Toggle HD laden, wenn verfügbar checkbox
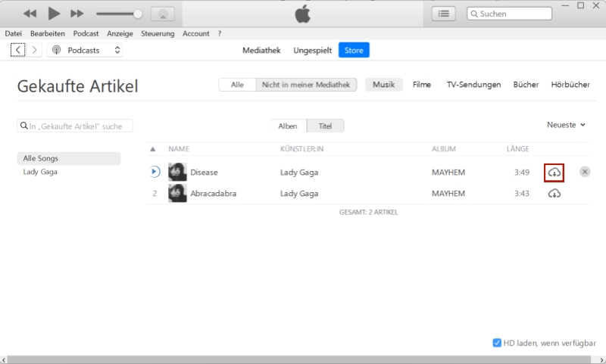 497,343
